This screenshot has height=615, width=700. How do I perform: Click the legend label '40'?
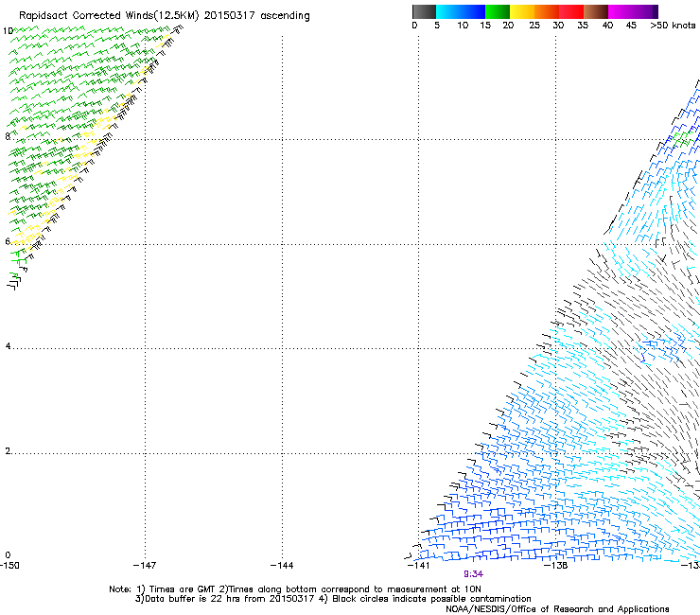click(x=607, y=25)
